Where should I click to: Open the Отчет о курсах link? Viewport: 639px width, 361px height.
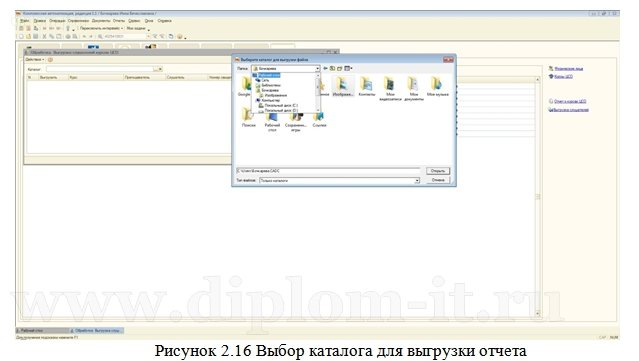[x=570, y=101]
